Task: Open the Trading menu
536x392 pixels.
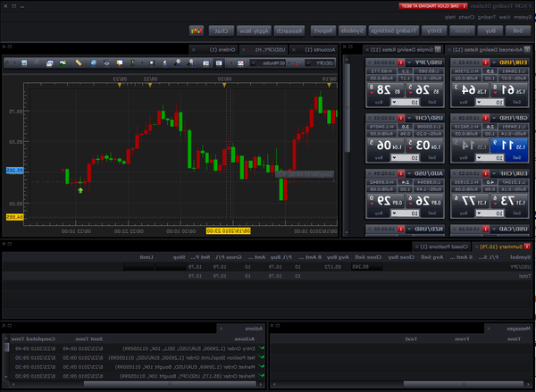Action: point(487,17)
